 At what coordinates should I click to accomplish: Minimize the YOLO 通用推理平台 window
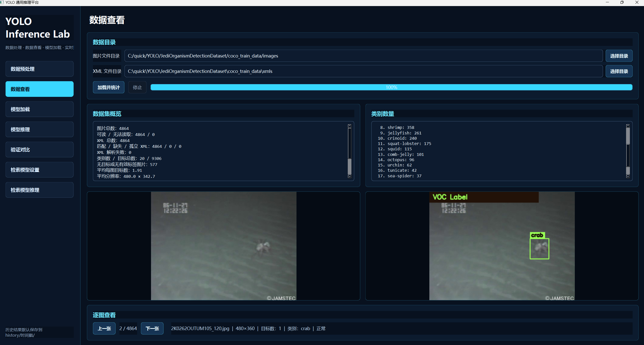(x=607, y=3)
